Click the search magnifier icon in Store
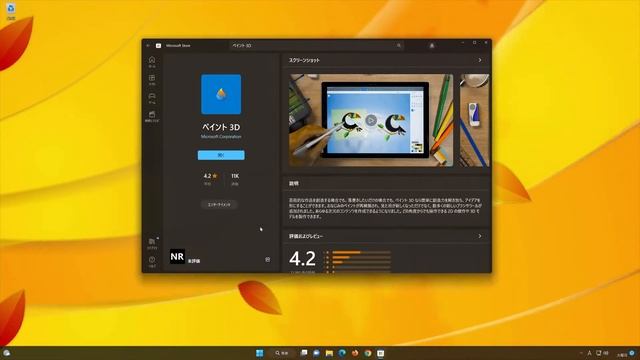This screenshot has height=360, width=640. click(x=399, y=46)
